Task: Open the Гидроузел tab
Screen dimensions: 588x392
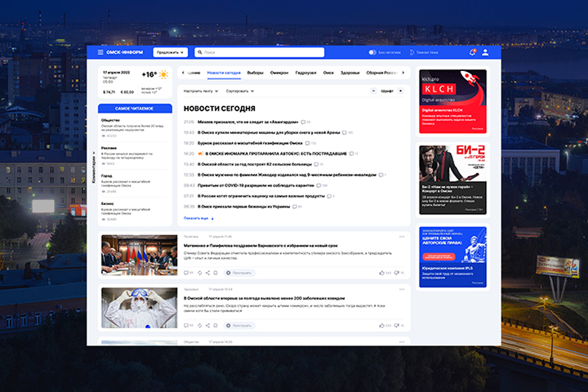Action: tap(305, 73)
